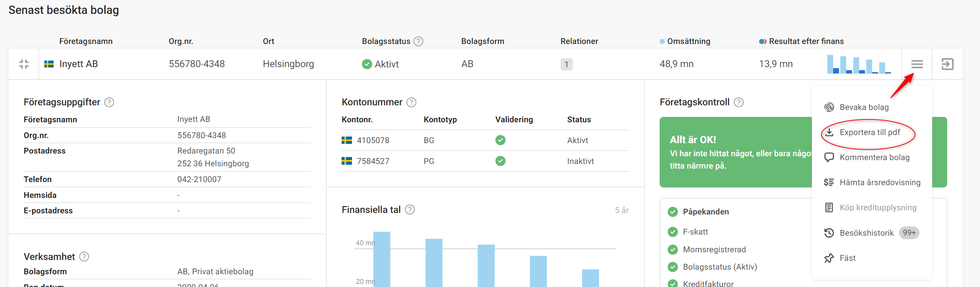Click the Allt är OK! green banner

736,152
